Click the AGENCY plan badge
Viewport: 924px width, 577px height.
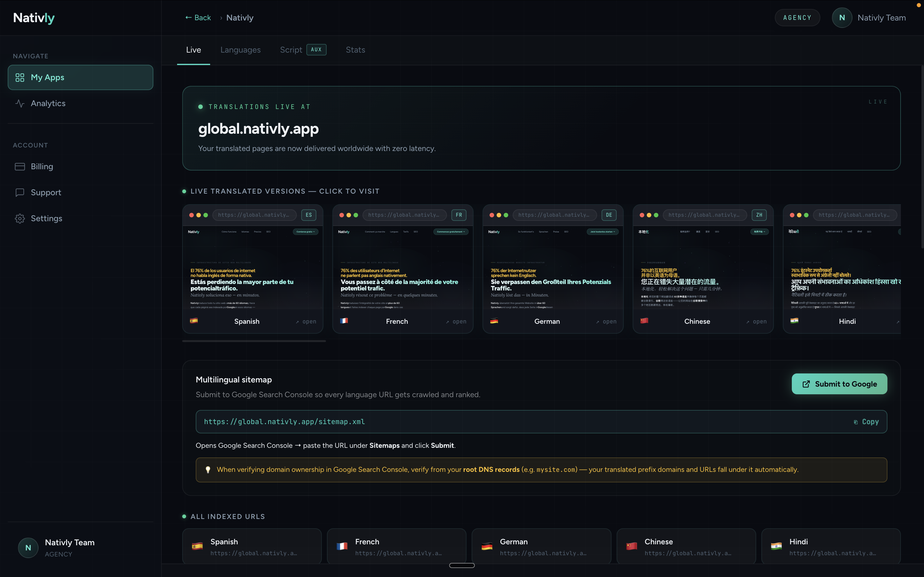coord(797,18)
